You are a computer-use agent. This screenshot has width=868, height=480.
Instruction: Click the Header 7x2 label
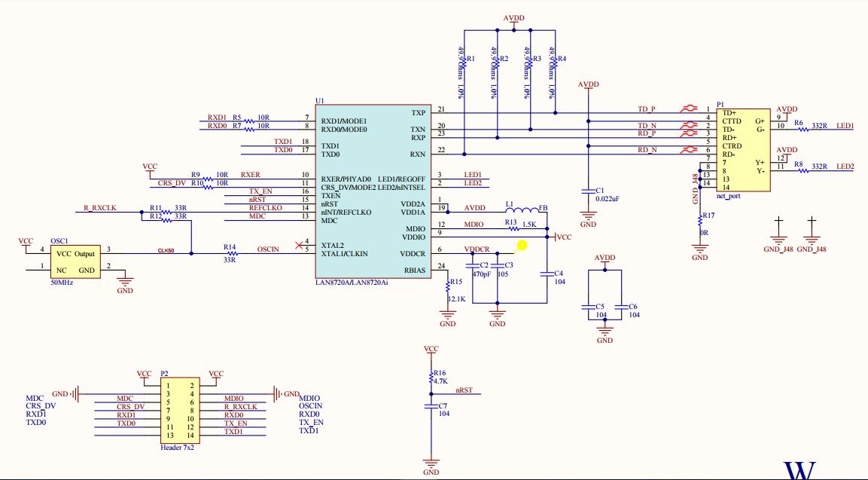tap(177, 448)
